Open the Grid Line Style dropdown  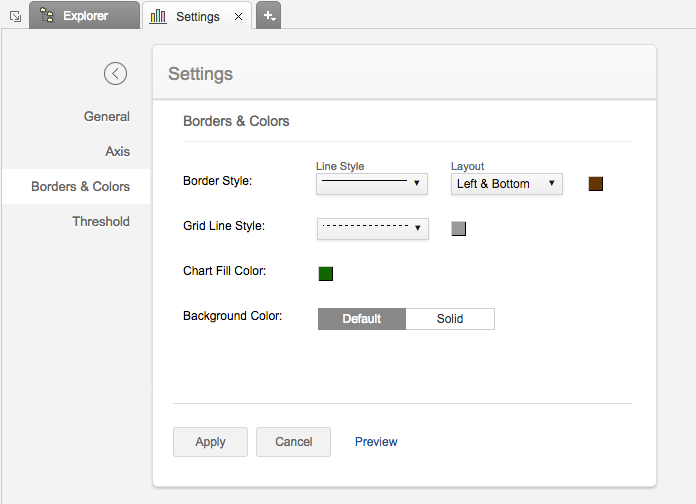pos(372,229)
